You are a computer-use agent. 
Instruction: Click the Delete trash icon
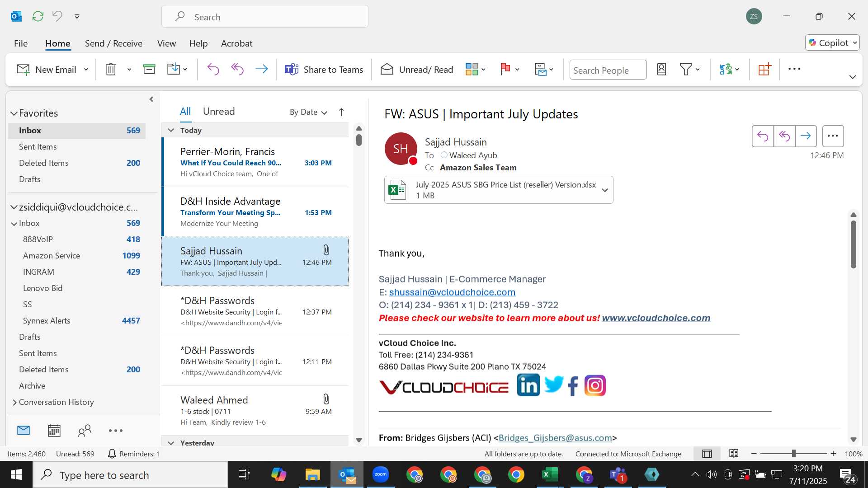111,69
